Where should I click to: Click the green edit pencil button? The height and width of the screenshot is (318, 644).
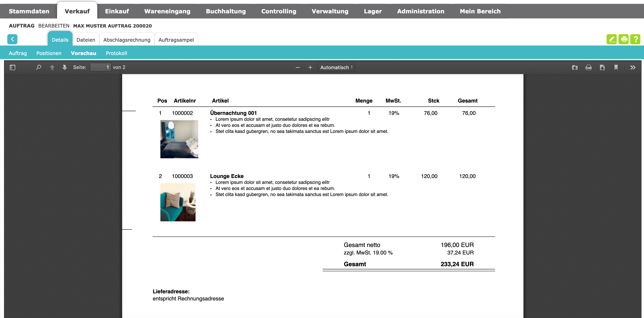pos(611,39)
